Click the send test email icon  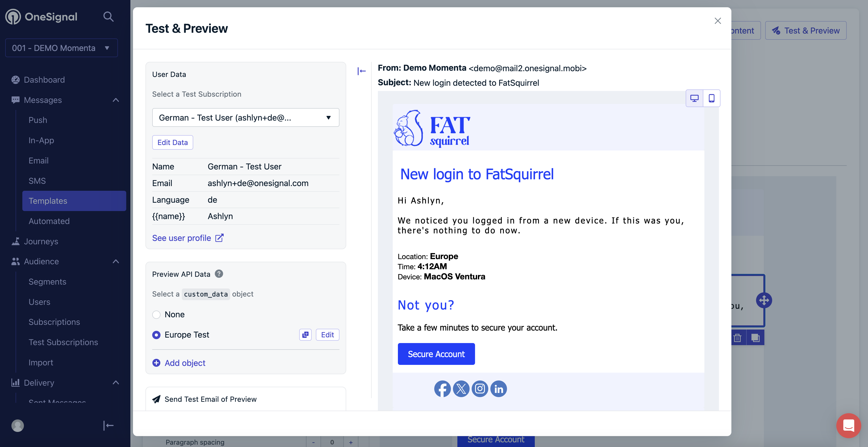tap(157, 399)
